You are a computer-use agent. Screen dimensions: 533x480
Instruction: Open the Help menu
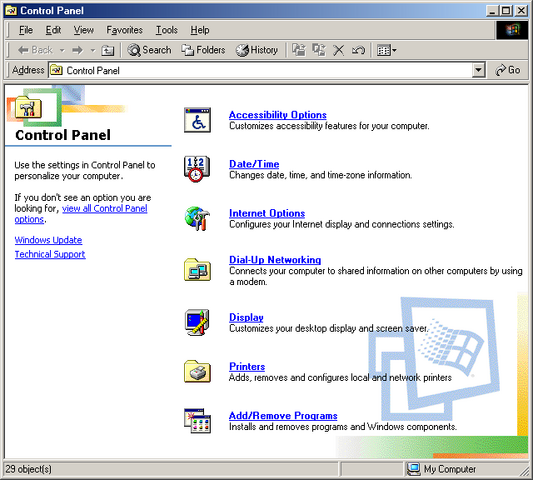(200, 30)
